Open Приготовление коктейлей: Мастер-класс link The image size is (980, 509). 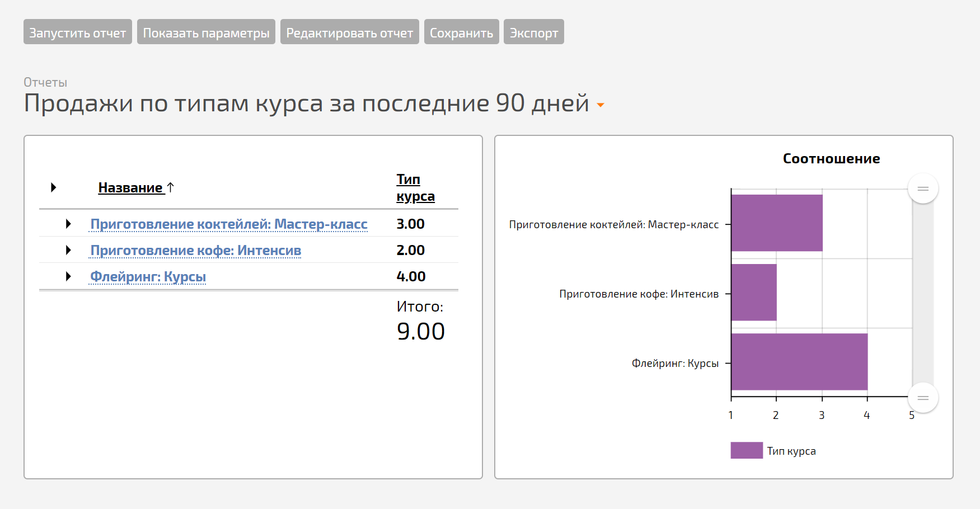tap(229, 224)
